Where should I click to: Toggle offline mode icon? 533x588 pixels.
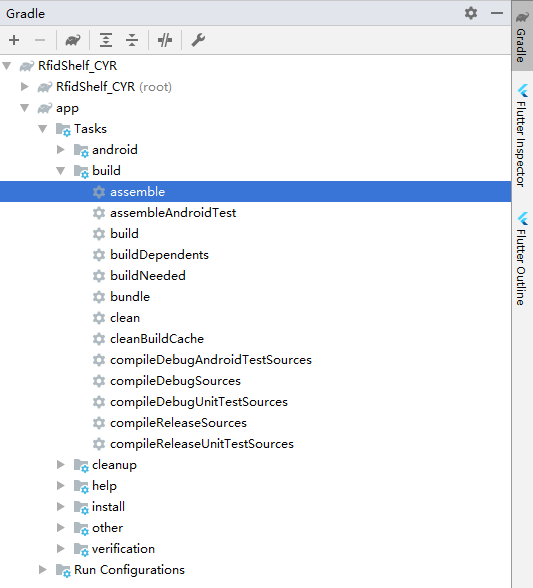pos(165,40)
